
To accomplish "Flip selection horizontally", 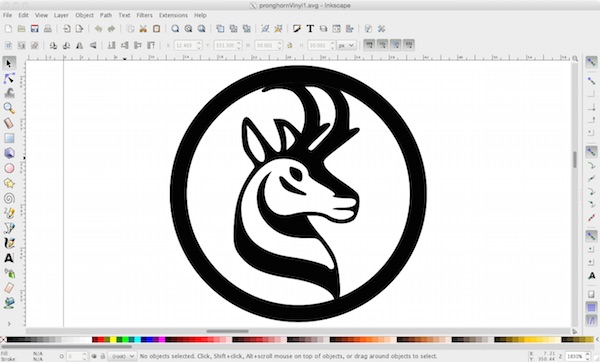I will [x=80, y=45].
